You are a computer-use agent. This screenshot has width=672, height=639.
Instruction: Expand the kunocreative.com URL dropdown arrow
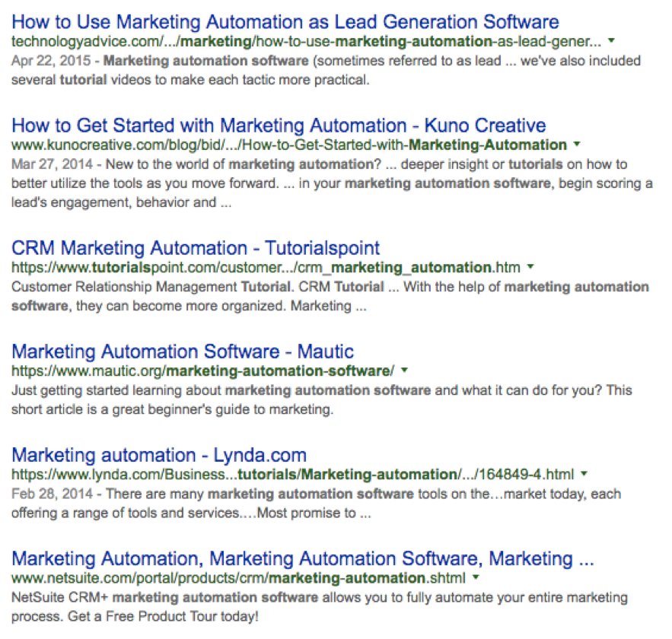pyautogui.click(x=577, y=145)
